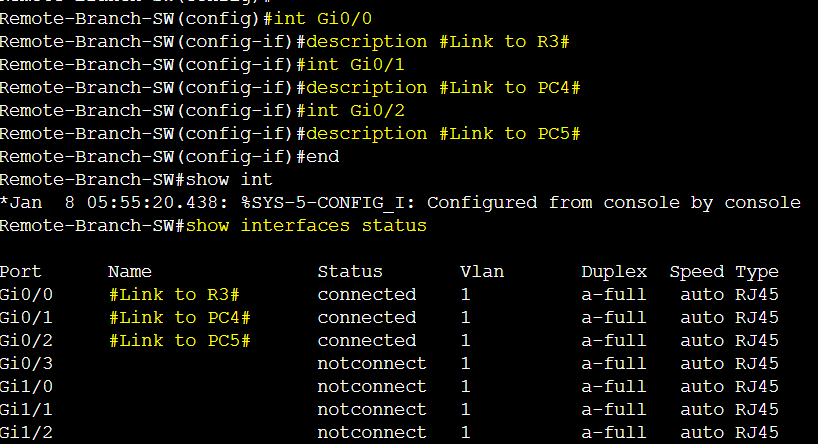Viewport: 818px width, 444px height.
Task: Click the %SYS-5-CONFIG_I log message
Action: click(521, 202)
